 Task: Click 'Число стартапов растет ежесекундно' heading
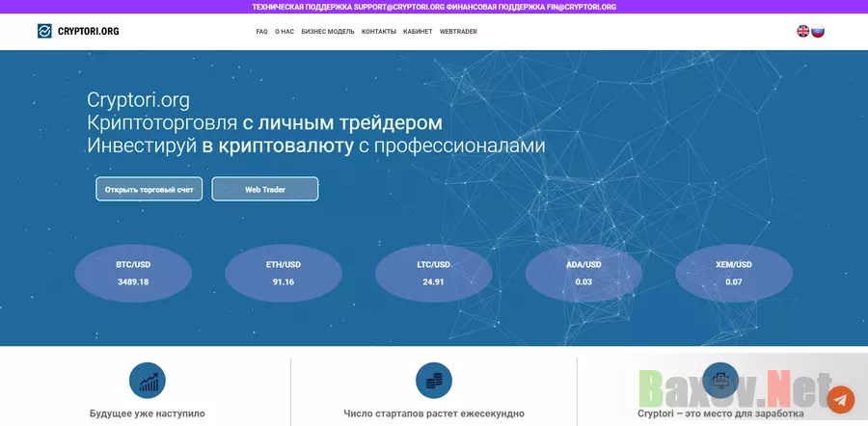434,413
